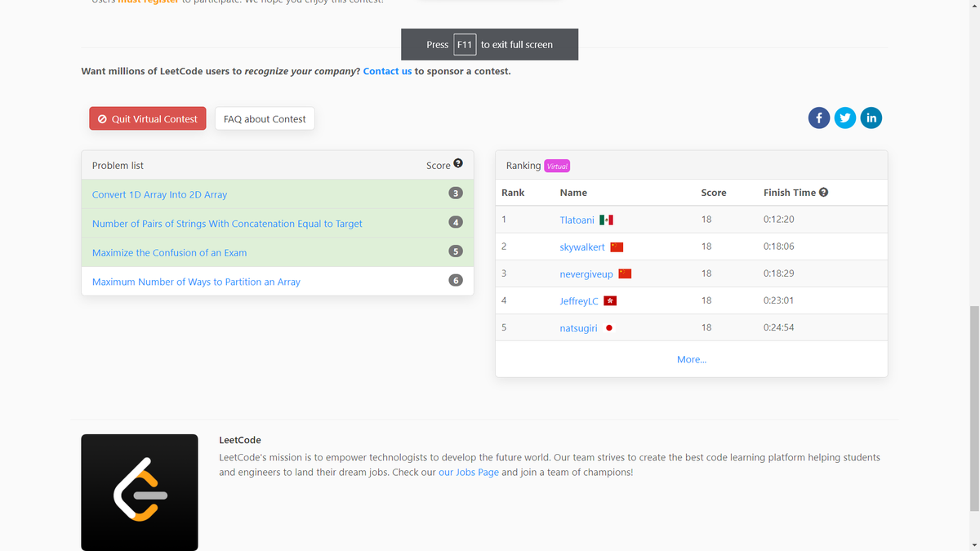Click the Finish Time column header
This screenshot has width=980, height=551.
click(790, 192)
